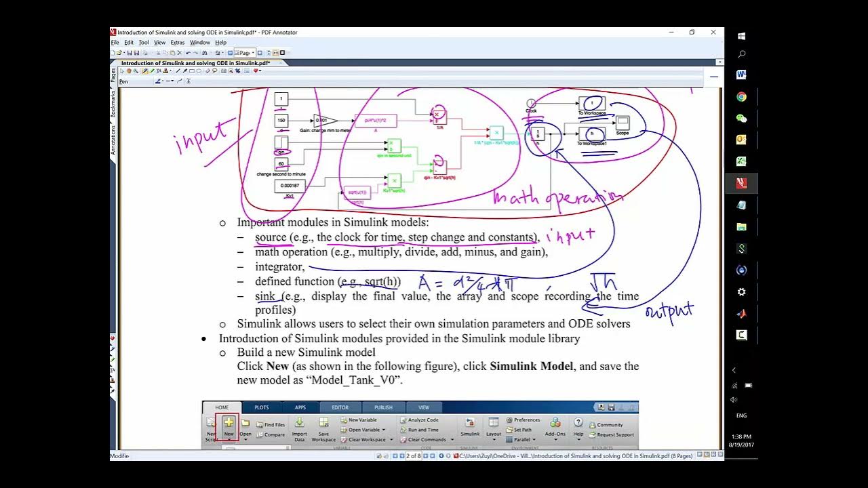
Task: Click the Delete (X) toolbar icon
Action: (180, 53)
